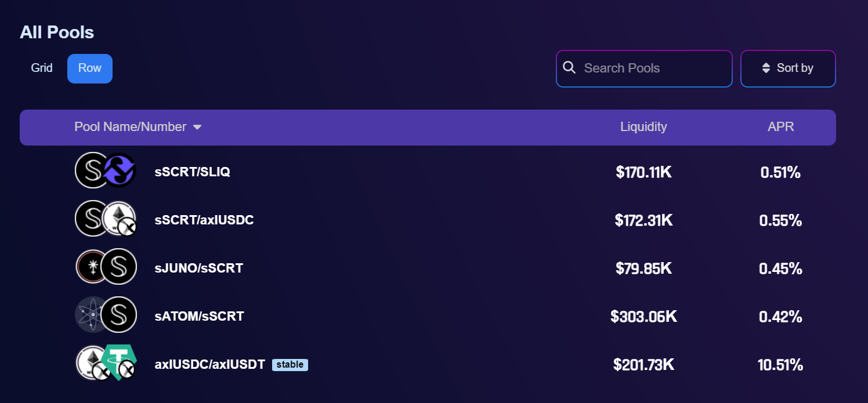Focus the Search Pools input field

click(x=644, y=68)
